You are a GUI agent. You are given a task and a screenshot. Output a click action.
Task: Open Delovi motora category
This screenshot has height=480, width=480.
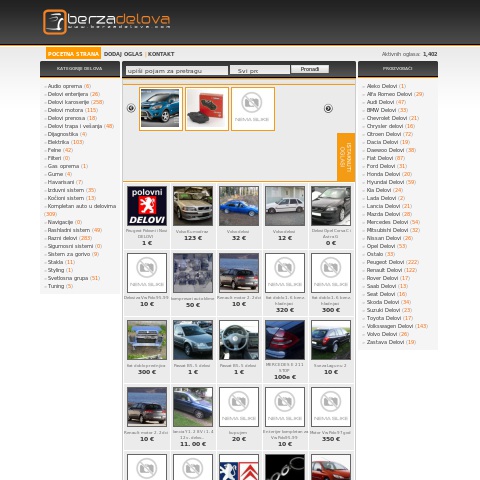65,110
